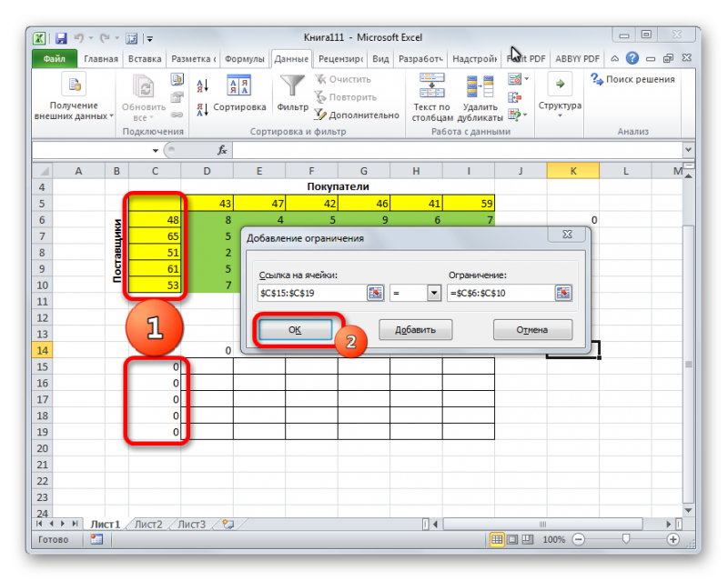Select row 14 header
728x581 pixels.
[42, 350]
